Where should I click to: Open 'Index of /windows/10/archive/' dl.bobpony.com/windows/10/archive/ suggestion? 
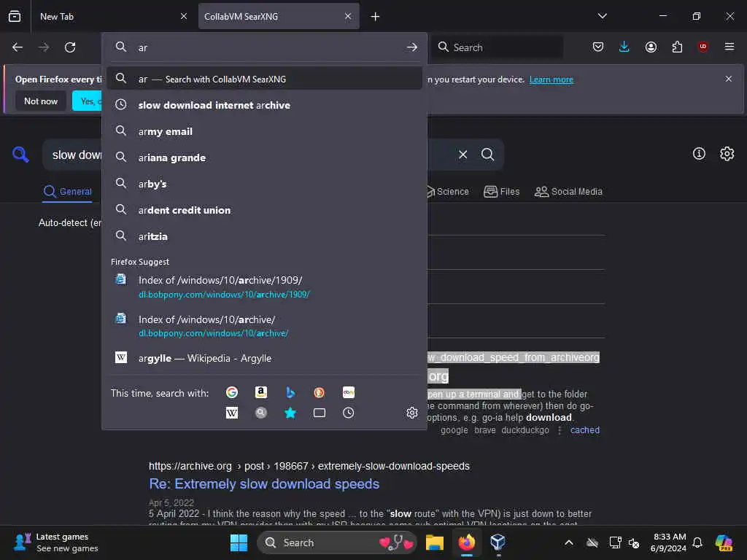264,326
